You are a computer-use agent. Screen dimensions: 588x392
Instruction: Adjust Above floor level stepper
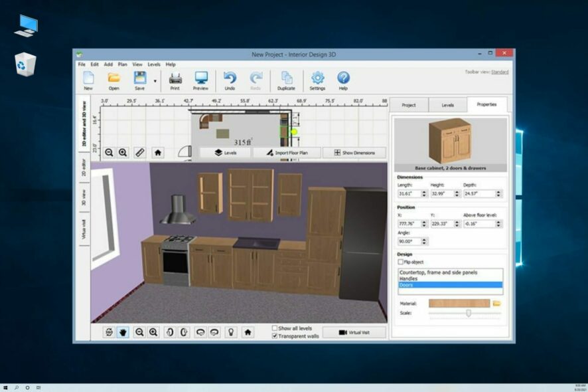[498, 224]
